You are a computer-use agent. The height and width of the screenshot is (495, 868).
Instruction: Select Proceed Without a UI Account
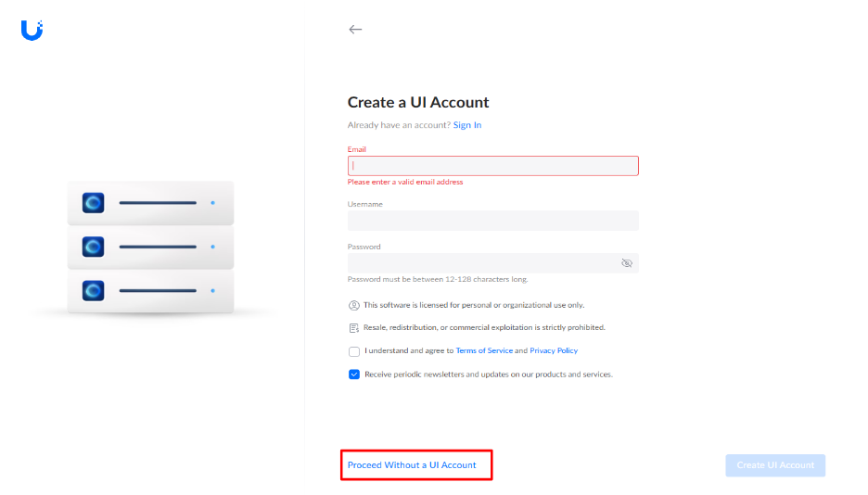pos(412,465)
